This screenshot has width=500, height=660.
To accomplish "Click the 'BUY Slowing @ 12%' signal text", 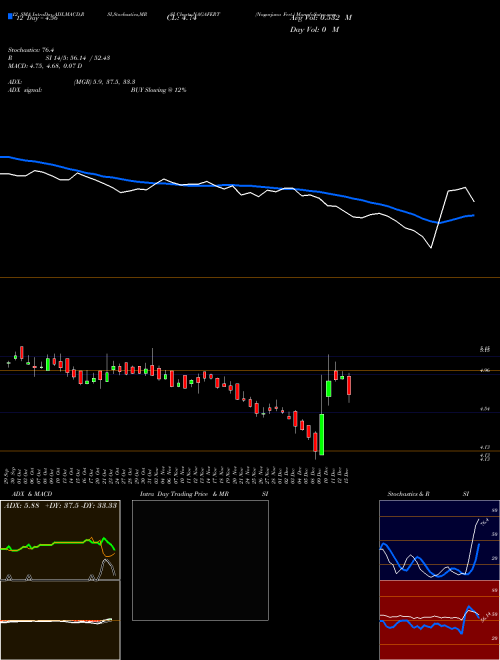I will 158,90.
